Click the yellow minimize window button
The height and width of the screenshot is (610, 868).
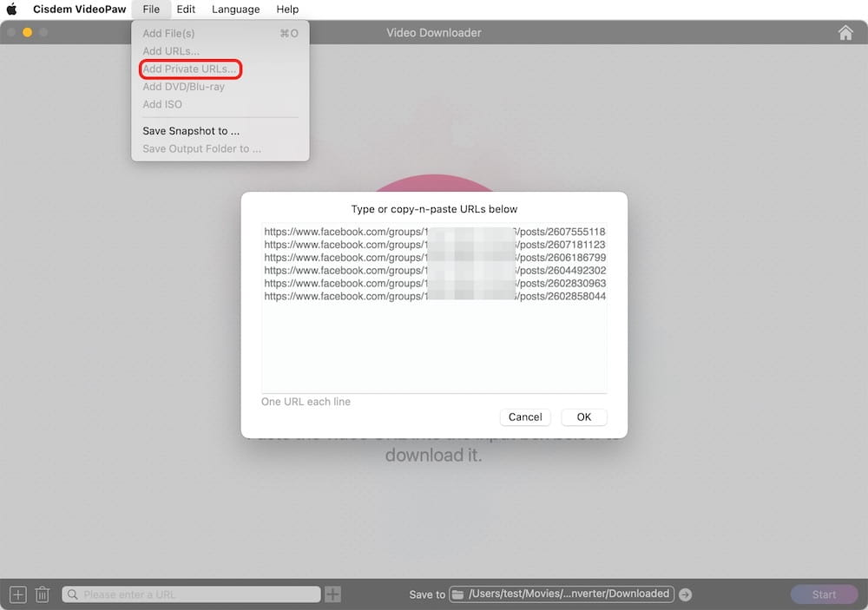pos(27,32)
